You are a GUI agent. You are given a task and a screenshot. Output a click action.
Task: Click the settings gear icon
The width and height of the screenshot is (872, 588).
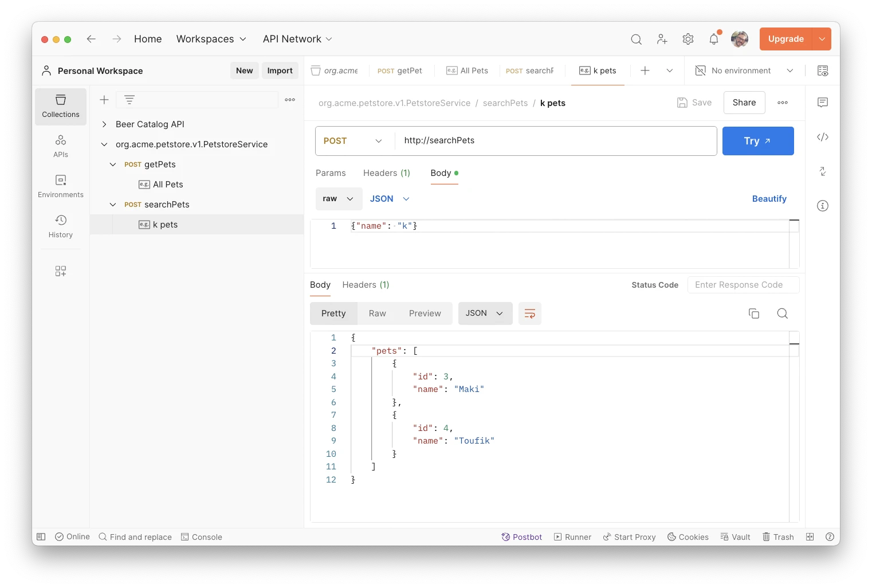(x=688, y=39)
